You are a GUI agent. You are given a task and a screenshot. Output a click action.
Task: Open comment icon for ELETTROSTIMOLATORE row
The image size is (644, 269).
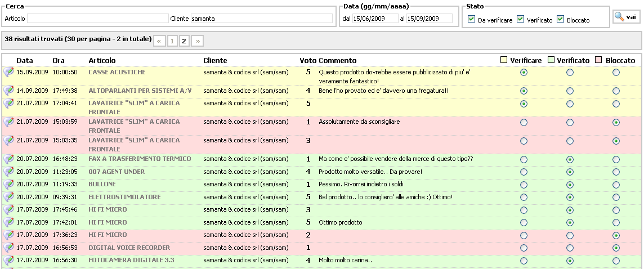(x=8, y=197)
